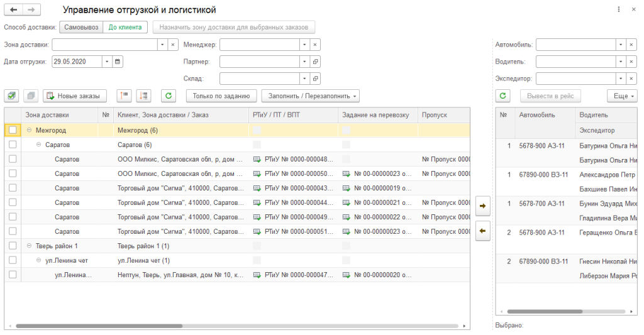Screen dimensions: 644x335
Task: Refresh the trips list on right panel
Action: [503, 96]
